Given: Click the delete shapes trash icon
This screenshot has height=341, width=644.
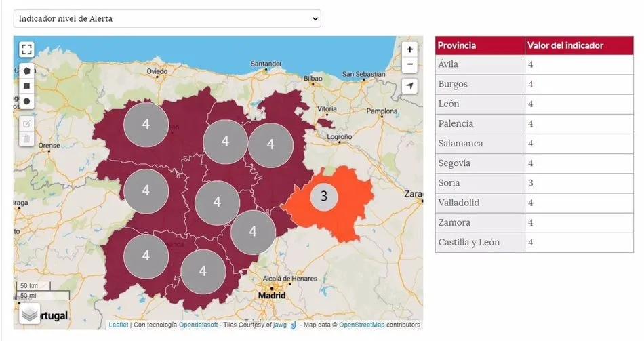Looking at the screenshot, I should [x=26, y=139].
